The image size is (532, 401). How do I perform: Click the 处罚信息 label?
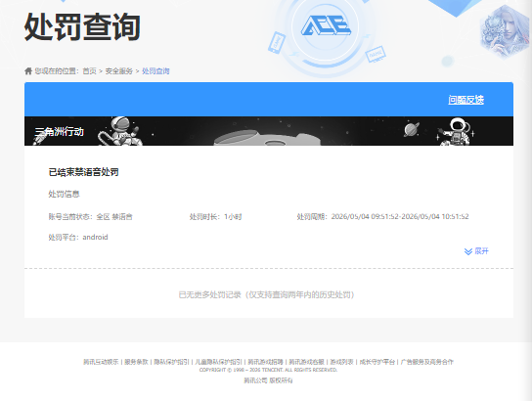64,194
